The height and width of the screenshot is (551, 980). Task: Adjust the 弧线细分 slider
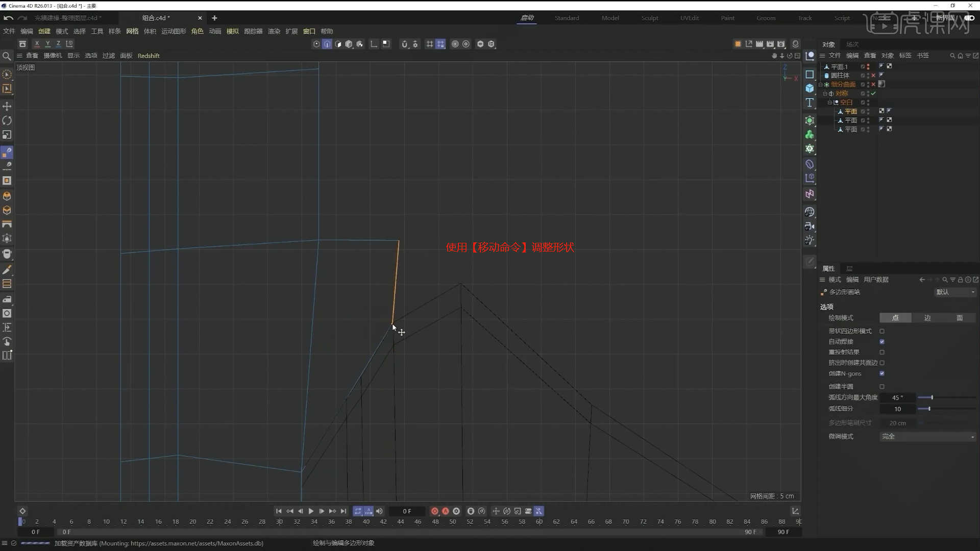946,409
